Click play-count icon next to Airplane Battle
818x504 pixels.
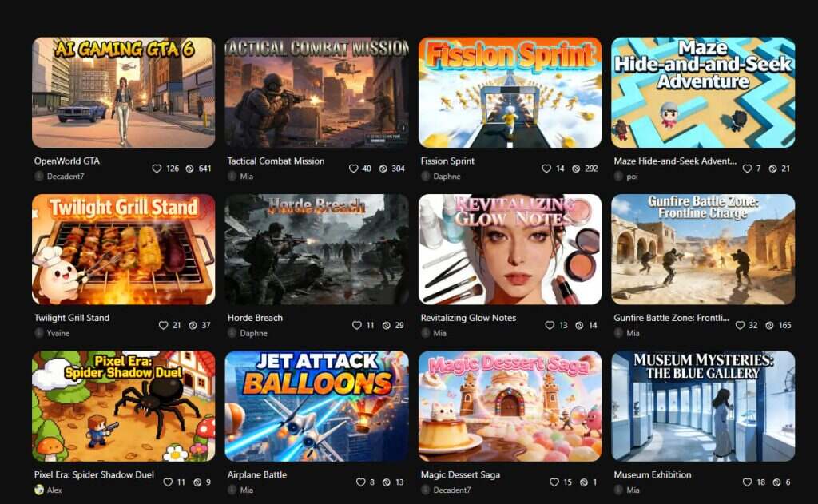point(386,482)
